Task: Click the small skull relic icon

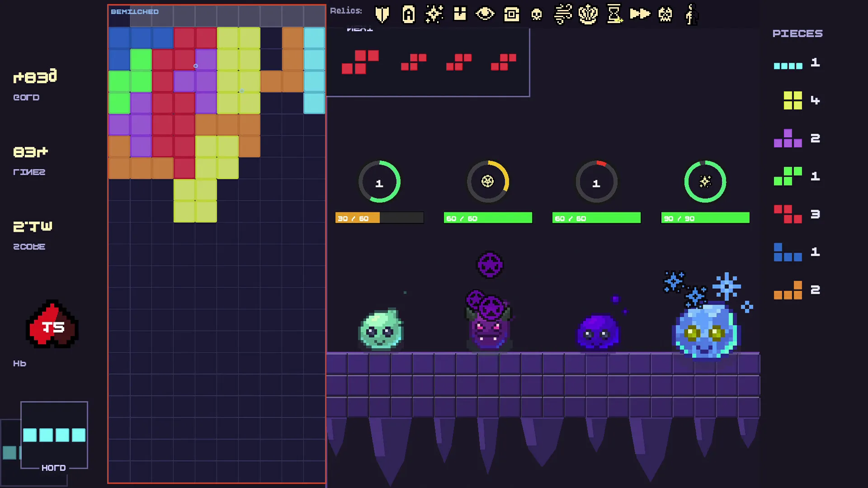Action: 537,15
